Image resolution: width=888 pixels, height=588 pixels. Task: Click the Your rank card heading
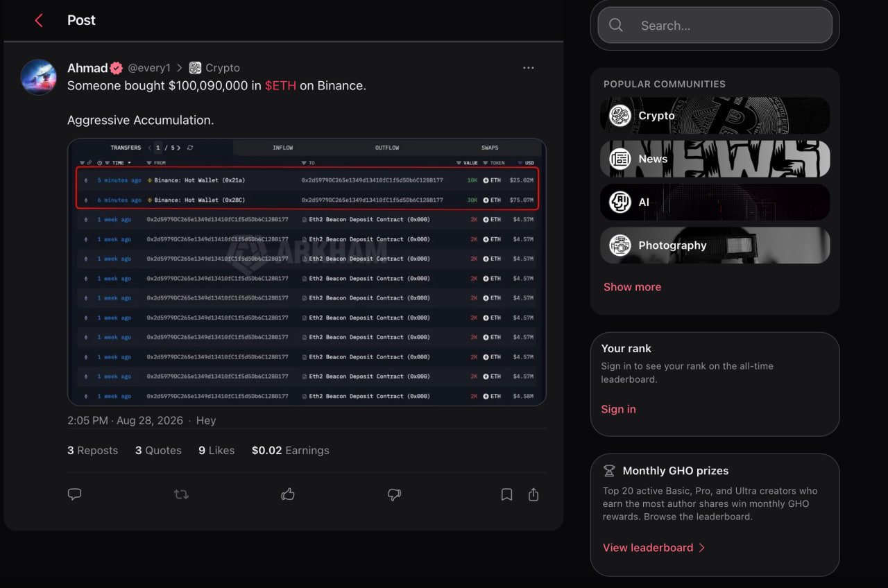click(x=626, y=348)
